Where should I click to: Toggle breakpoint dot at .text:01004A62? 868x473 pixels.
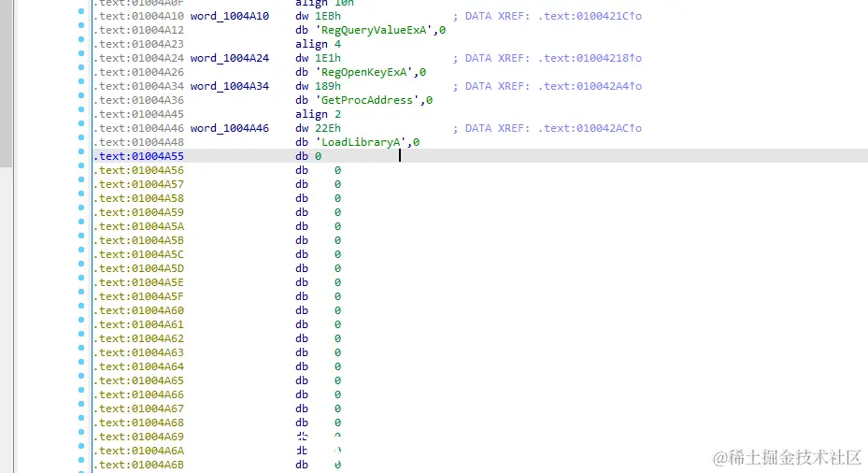[81, 334]
